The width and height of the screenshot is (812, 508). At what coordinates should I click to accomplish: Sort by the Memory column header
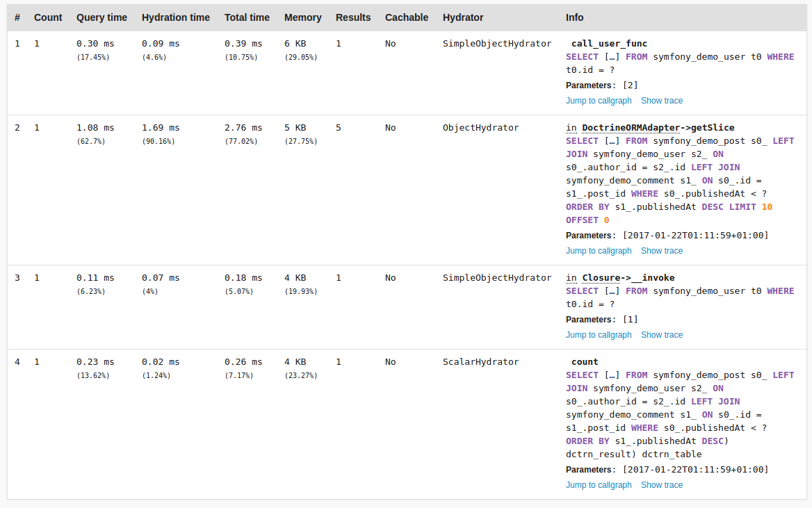(302, 17)
